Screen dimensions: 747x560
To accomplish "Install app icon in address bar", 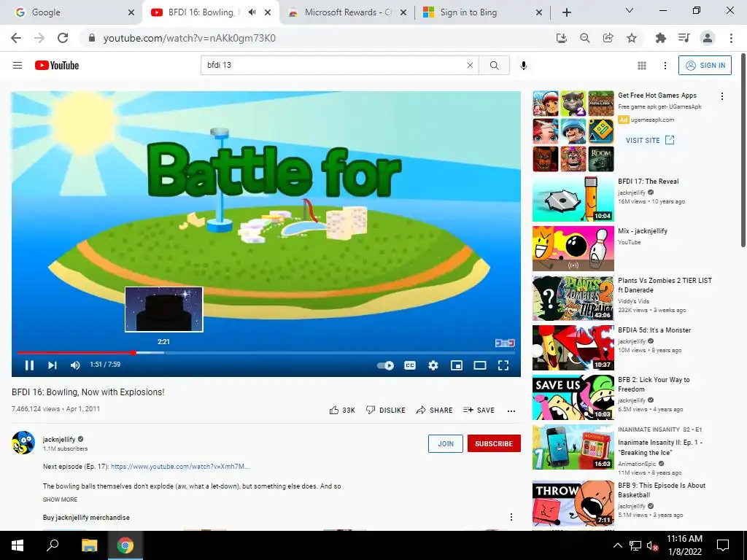I will [562, 38].
